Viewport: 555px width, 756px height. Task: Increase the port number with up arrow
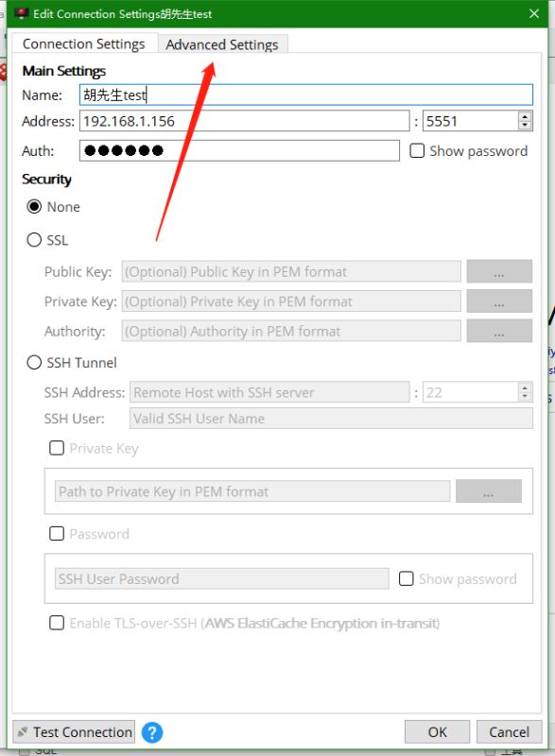[x=525, y=116]
